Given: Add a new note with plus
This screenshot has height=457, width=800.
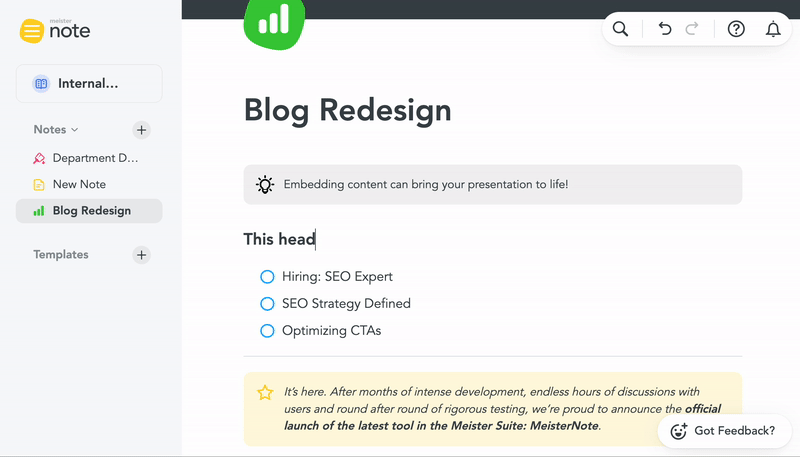Looking at the screenshot, I should pos(141,130).
